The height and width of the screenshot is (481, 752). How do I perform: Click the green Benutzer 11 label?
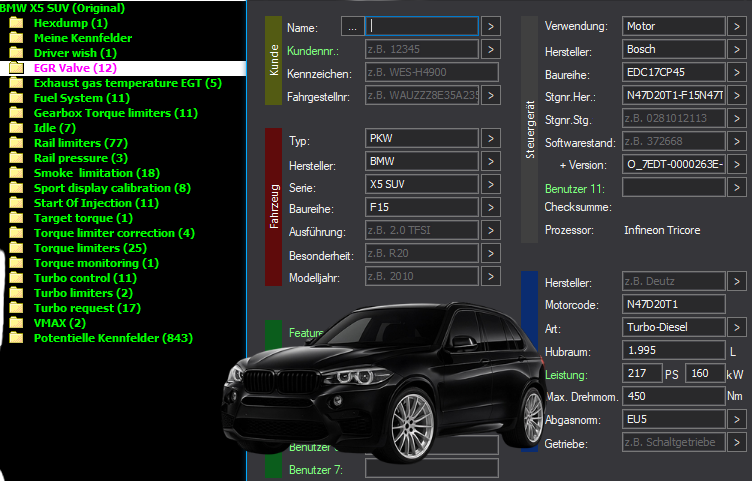(575, 189)
